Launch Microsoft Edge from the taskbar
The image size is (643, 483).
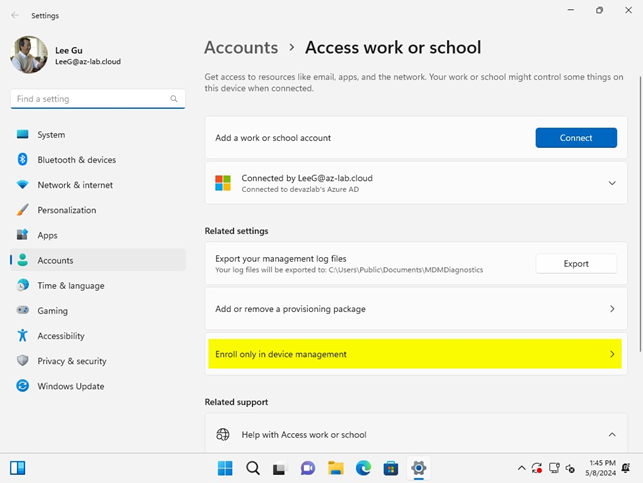(x=363, y=468)
